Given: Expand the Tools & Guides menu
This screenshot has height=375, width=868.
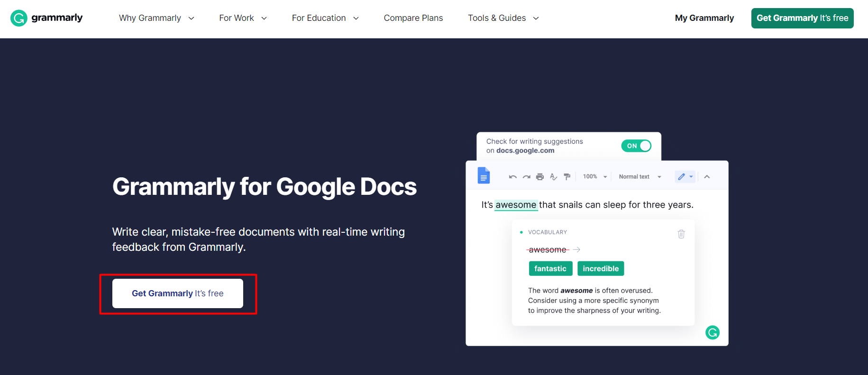Looking at the screenshot, I should click(x=503, y=18).
